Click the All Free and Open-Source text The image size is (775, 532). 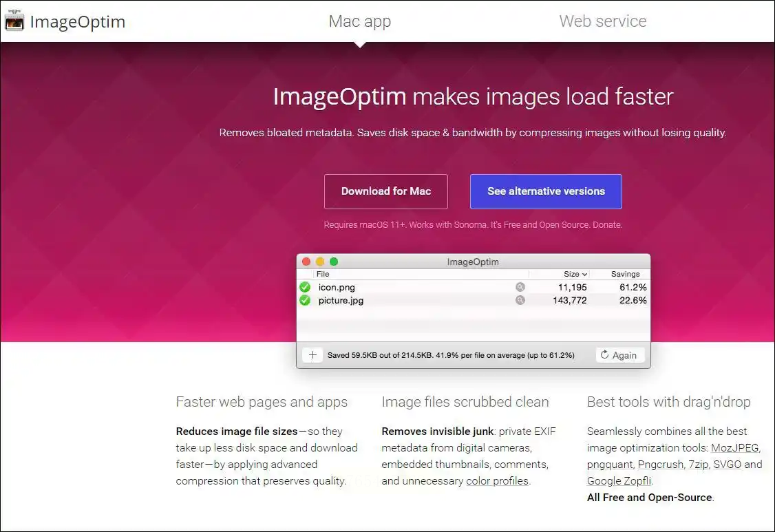tap(650, 498)
